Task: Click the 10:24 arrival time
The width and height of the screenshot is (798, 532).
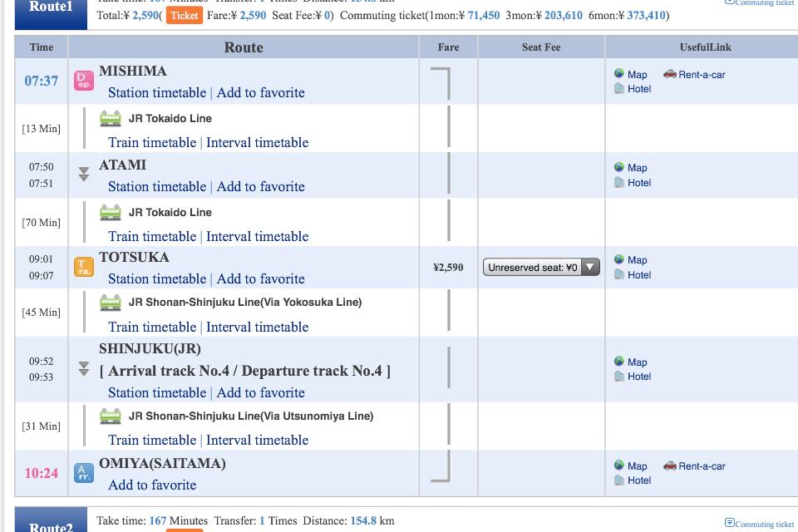Action: click(42, 474)
